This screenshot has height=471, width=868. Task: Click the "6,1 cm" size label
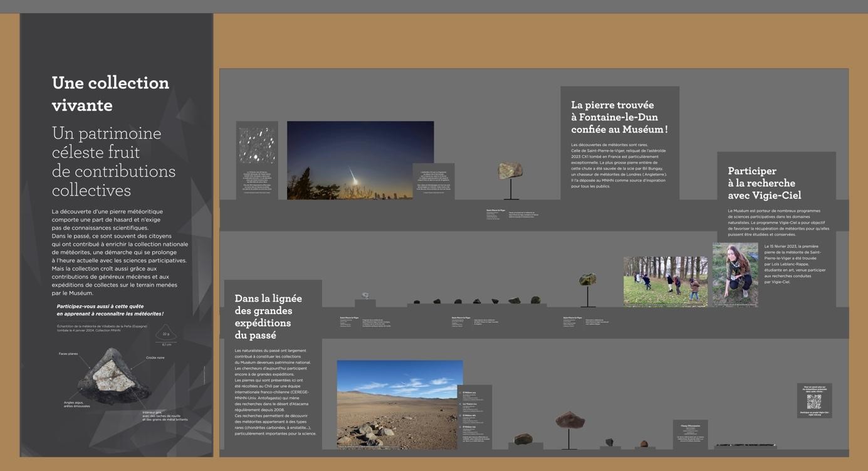167,344
